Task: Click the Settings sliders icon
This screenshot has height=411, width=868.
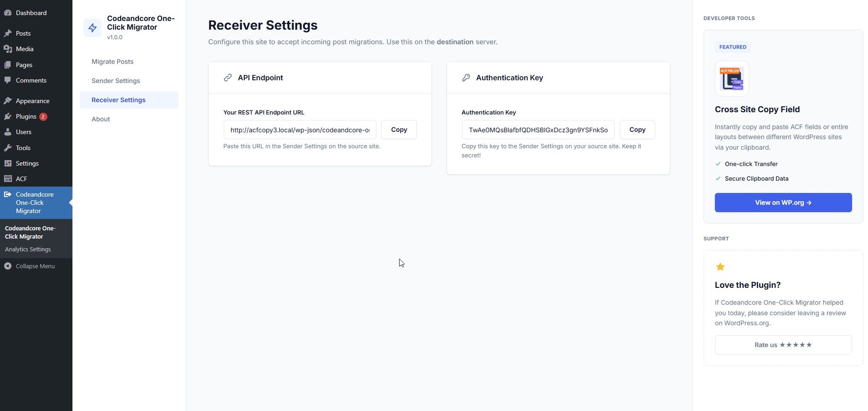Action: pos(8,163)
